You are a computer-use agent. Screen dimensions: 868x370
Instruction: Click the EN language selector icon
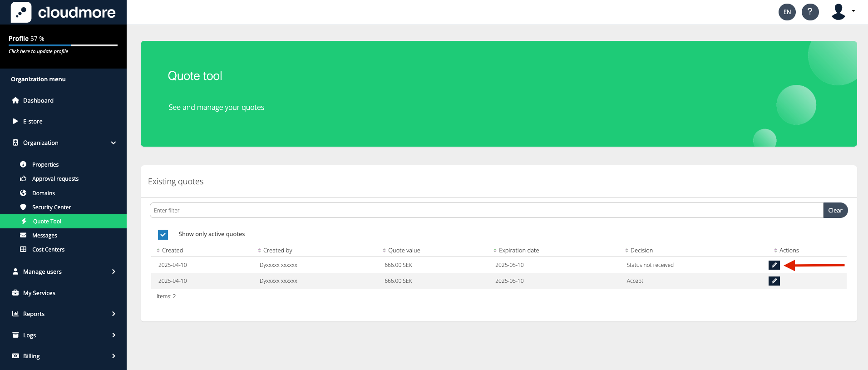(x=787, y=12)
